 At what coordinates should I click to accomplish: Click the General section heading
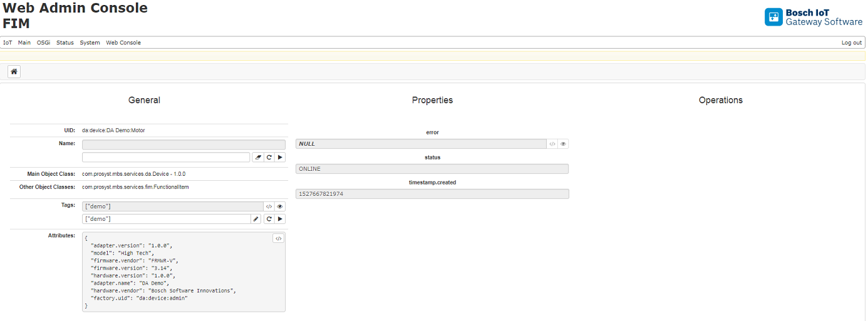144,100
